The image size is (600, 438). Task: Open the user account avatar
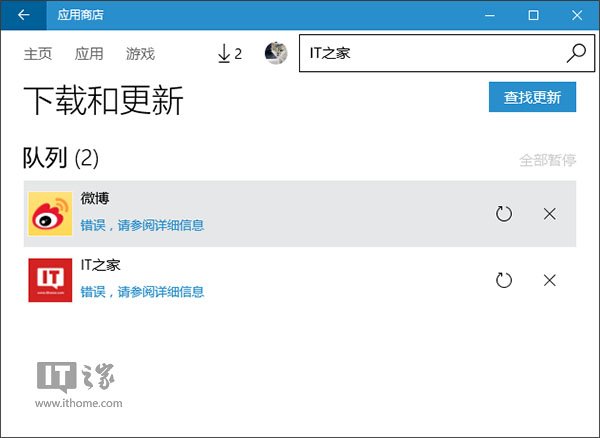(276, 53)
